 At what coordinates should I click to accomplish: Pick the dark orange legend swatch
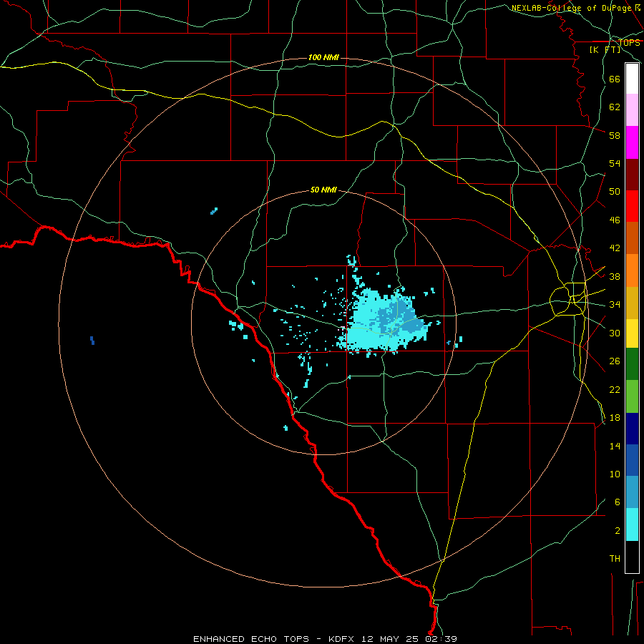pos(632,238)
